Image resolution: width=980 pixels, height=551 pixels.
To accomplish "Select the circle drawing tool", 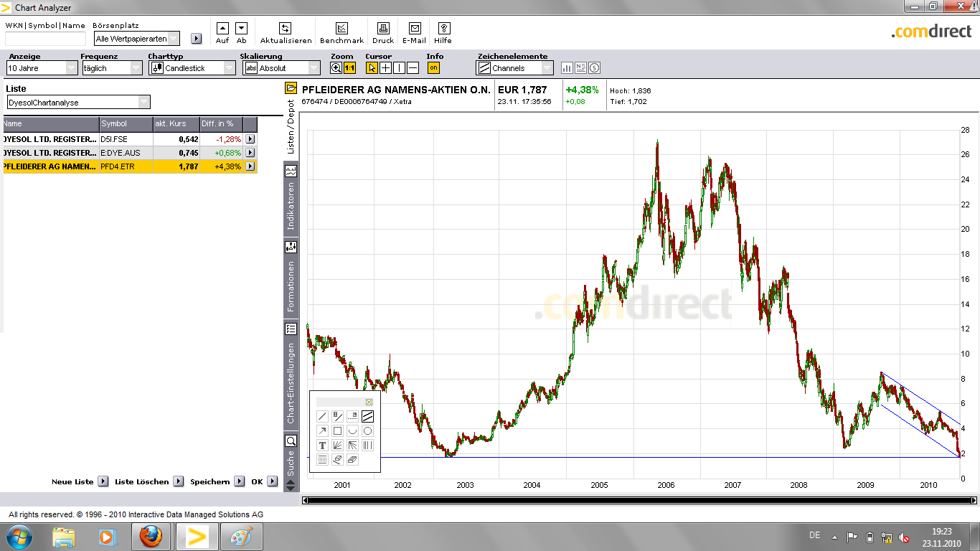I will click(x=367, y=430).
